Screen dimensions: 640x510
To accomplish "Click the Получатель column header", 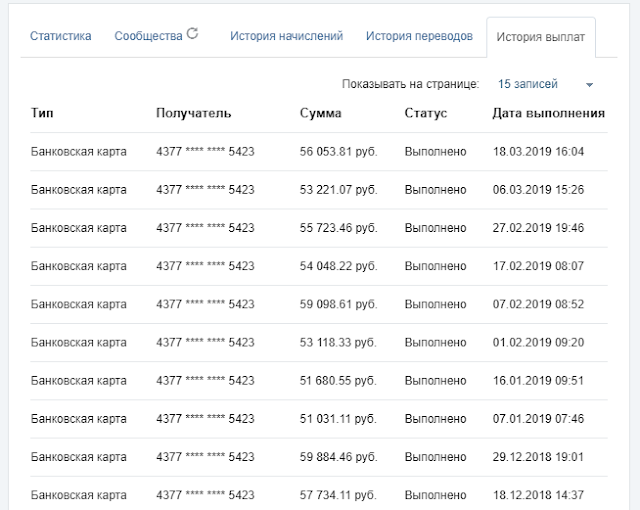I will point(193,113).
